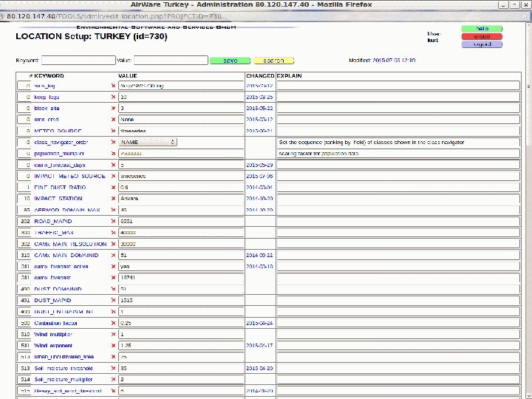Click the KEYWORD column header
Viewport: 532px width, 399px height.
point(49,75)
